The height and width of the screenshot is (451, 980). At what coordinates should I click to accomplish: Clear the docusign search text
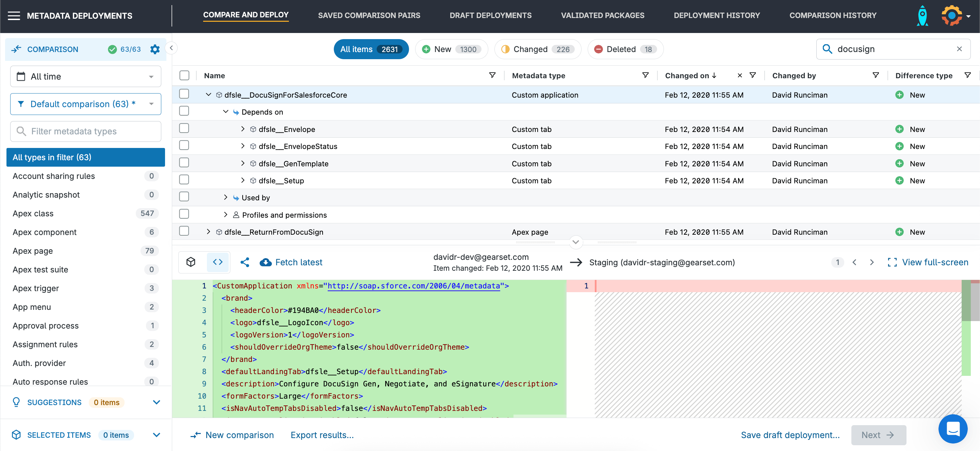click(x=959, y=49)
